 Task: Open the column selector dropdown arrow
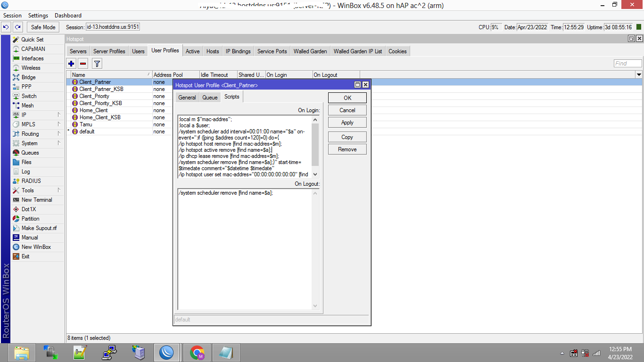[639, 74]
